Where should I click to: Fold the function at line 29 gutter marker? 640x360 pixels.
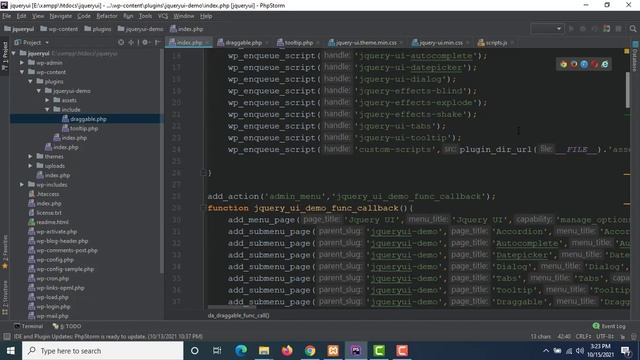pos(203,208)
